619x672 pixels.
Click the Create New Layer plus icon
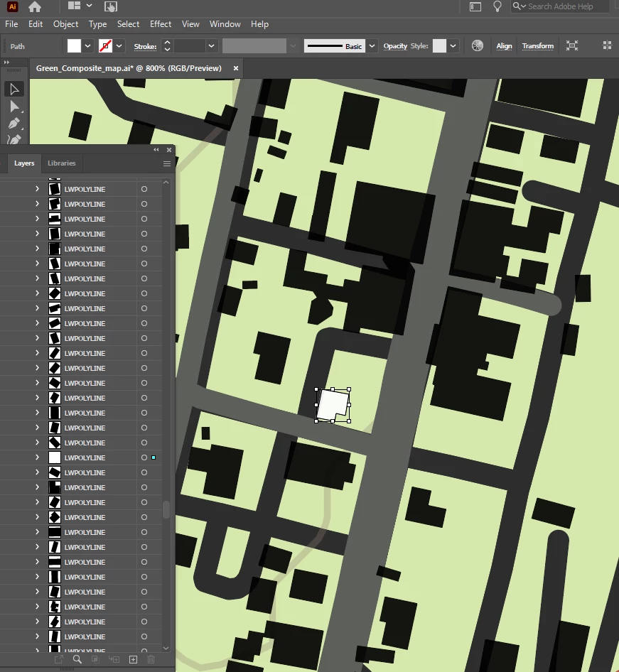133,660
